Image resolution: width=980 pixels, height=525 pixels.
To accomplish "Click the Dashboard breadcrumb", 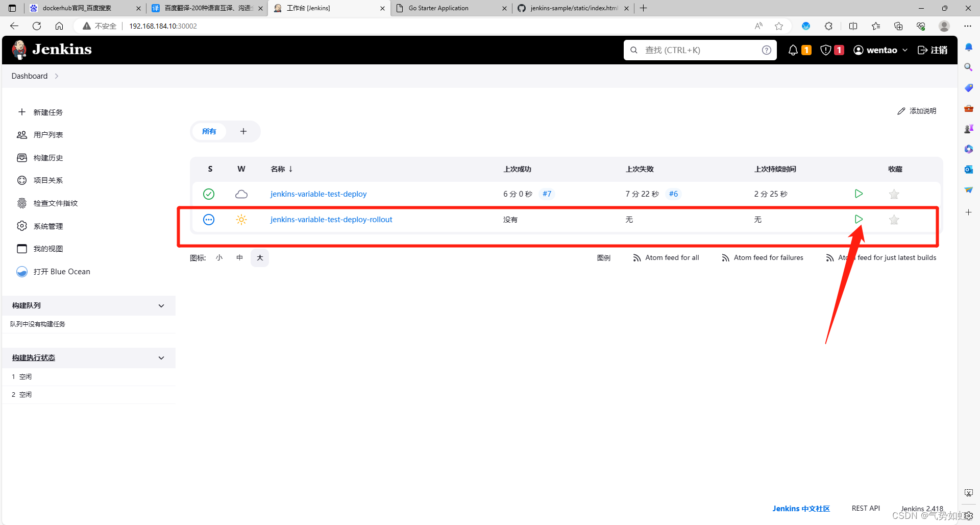I will coord(30,76).
